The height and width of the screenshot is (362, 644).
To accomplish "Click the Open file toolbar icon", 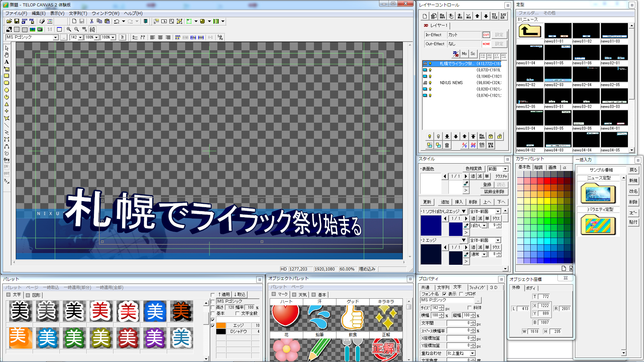I will [x=9, y=21].
